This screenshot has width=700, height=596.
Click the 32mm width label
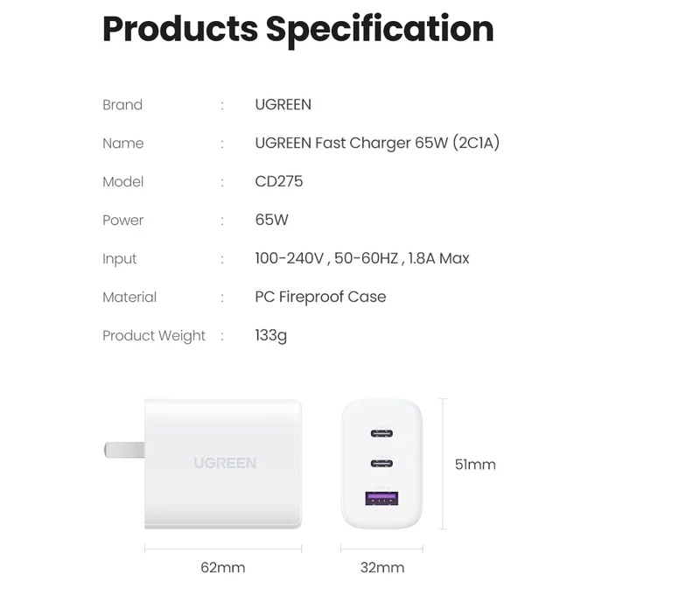coord(382,567)
